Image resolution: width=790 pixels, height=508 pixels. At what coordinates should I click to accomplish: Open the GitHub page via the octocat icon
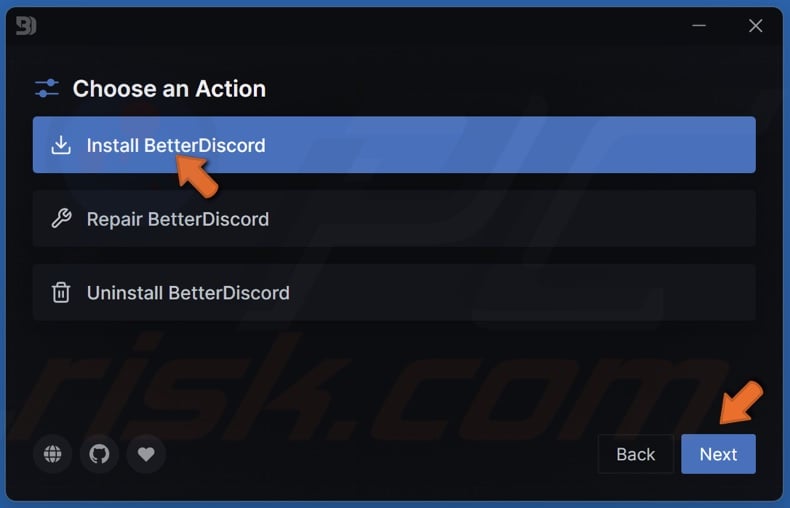pos(99,454)
